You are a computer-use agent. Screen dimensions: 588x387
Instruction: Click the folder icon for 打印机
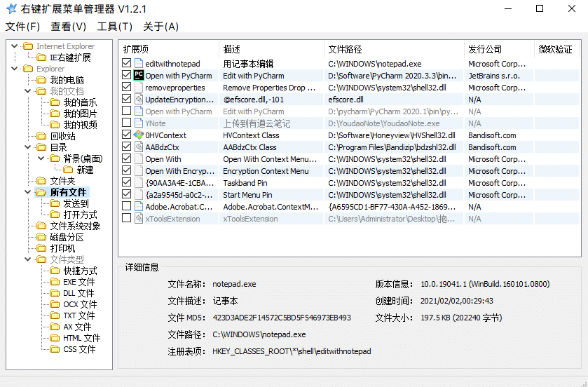click(x=41, y=248)
